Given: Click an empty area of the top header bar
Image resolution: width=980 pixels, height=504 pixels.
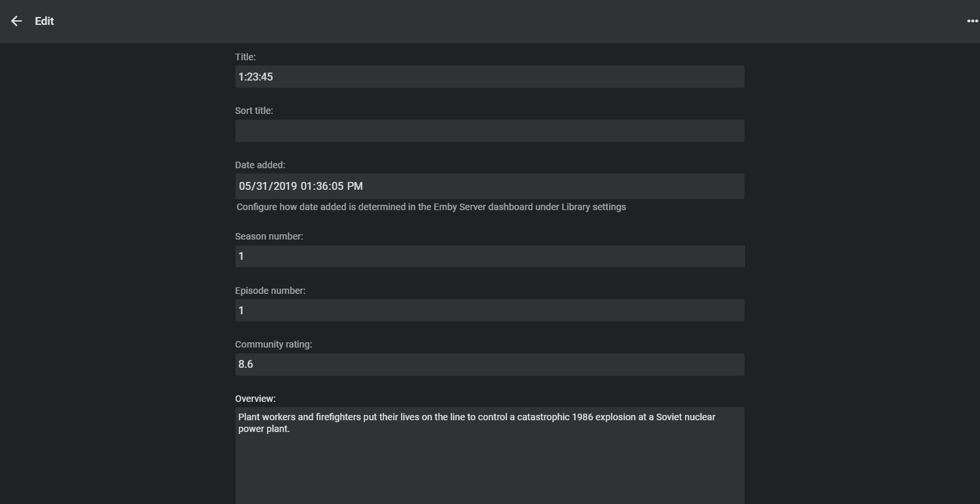Looking at the screenshot, I should [x=491, y=21].
